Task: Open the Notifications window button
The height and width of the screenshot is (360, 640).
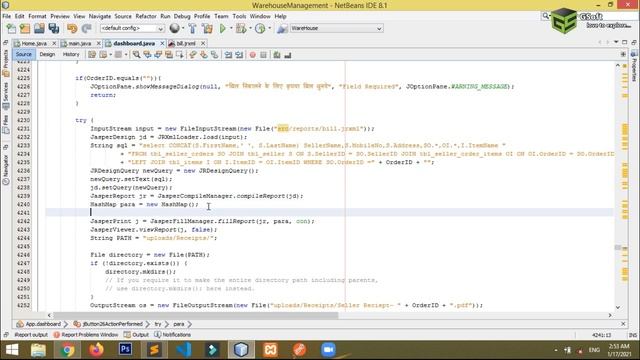Action: pyautogui.click(x=173, y=335)
